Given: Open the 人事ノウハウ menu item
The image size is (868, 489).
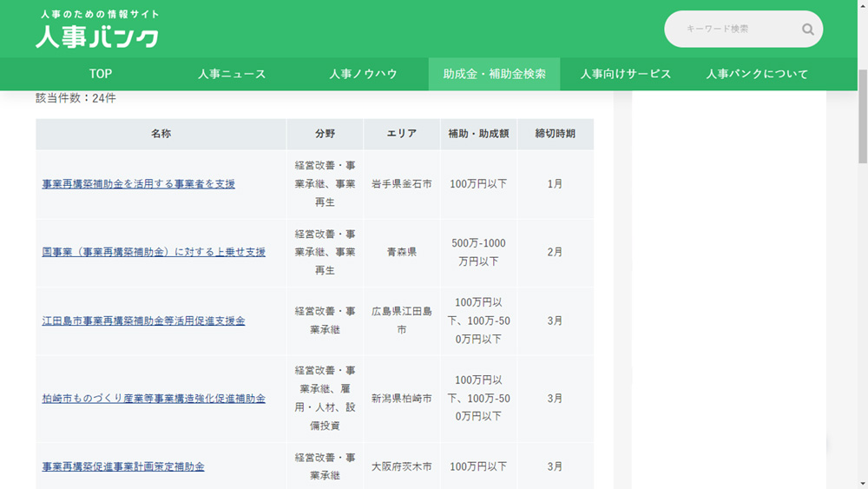Looking at the screenshot, I should (x=363, y=75).
